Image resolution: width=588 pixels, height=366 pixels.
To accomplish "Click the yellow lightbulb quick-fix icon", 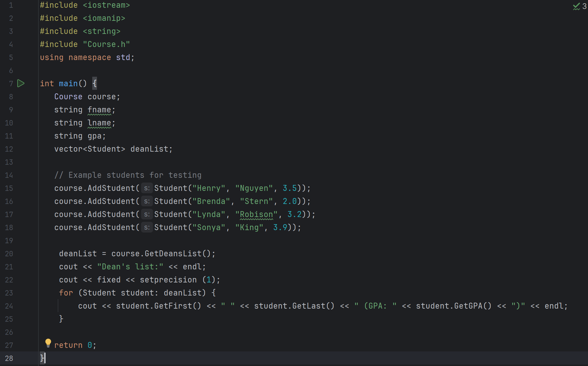I will (48, 343).
